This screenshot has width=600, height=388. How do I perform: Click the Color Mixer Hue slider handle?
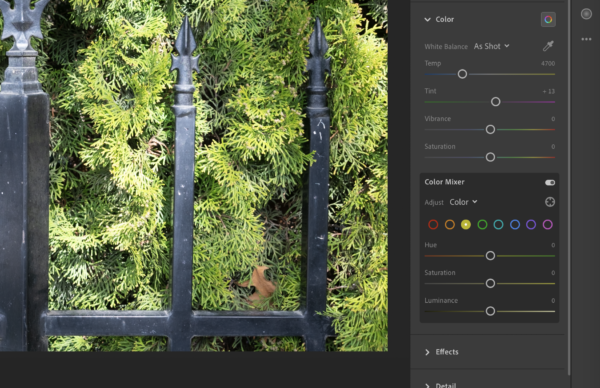pyautogui.click(x=490, y=256)
